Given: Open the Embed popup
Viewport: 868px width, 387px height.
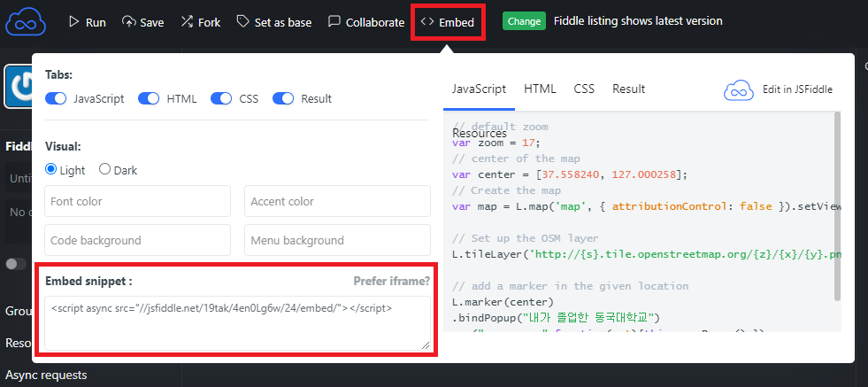Looking at the screenshot, I should click(x=448, y=22).
